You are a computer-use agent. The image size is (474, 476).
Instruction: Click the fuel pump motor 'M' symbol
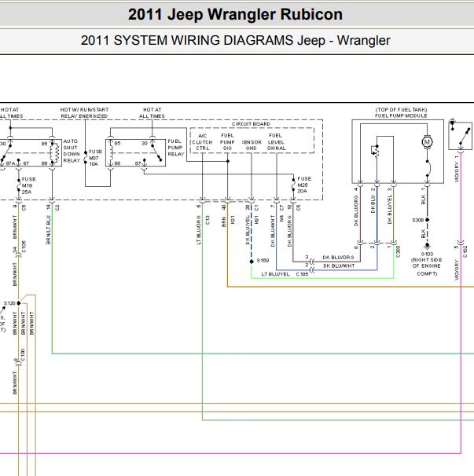427,142
